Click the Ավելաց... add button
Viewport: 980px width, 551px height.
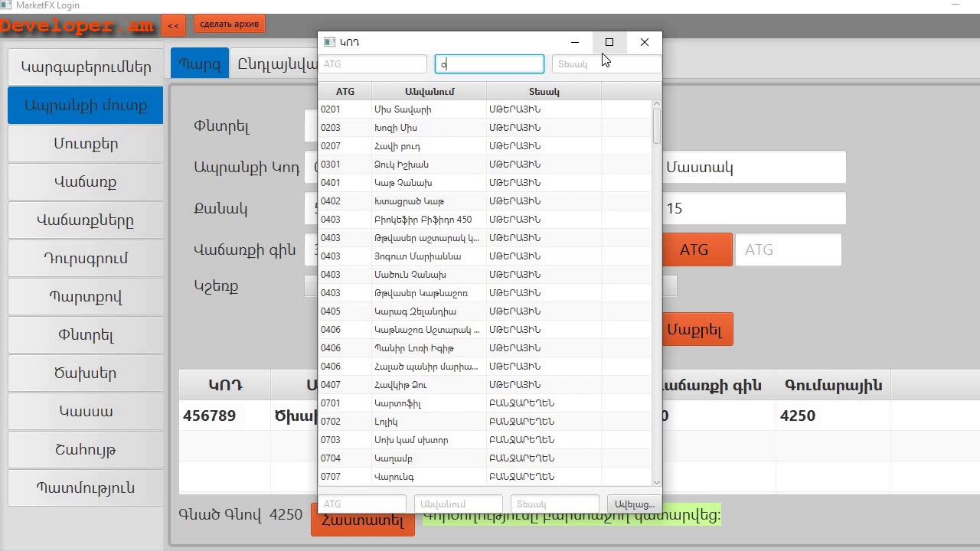[x=635, y=504]
